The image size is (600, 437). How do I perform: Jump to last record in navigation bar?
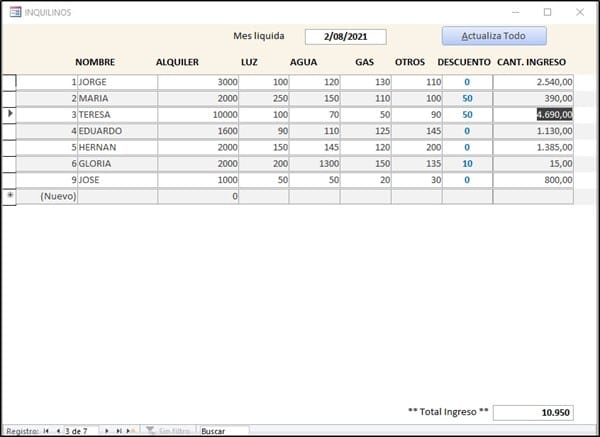pos(119,431)
